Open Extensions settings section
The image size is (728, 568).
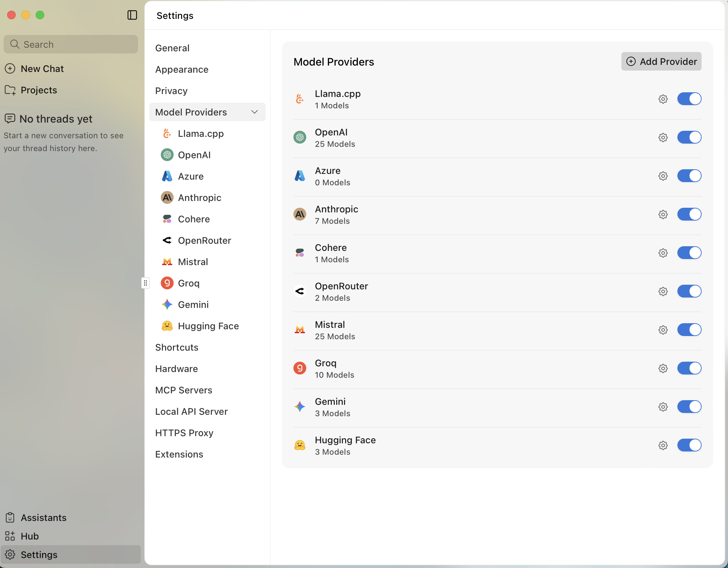click(207, 454)
